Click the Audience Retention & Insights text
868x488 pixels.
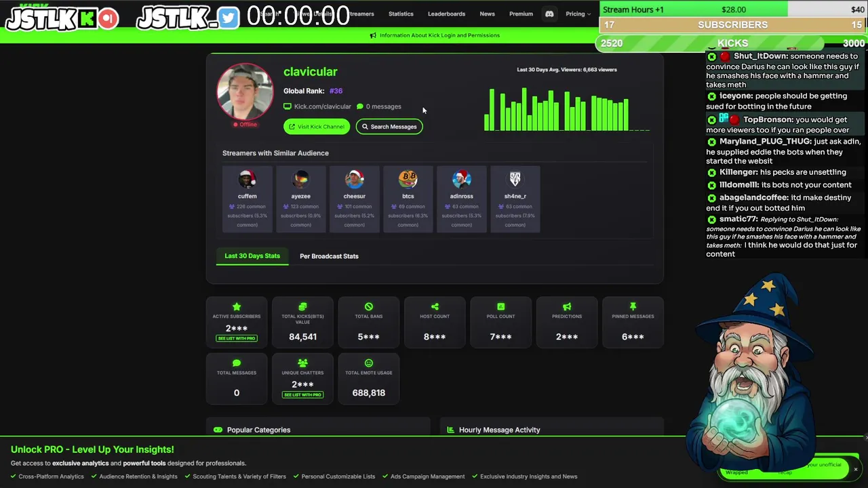pyautogui.click(x=138, y=476)
